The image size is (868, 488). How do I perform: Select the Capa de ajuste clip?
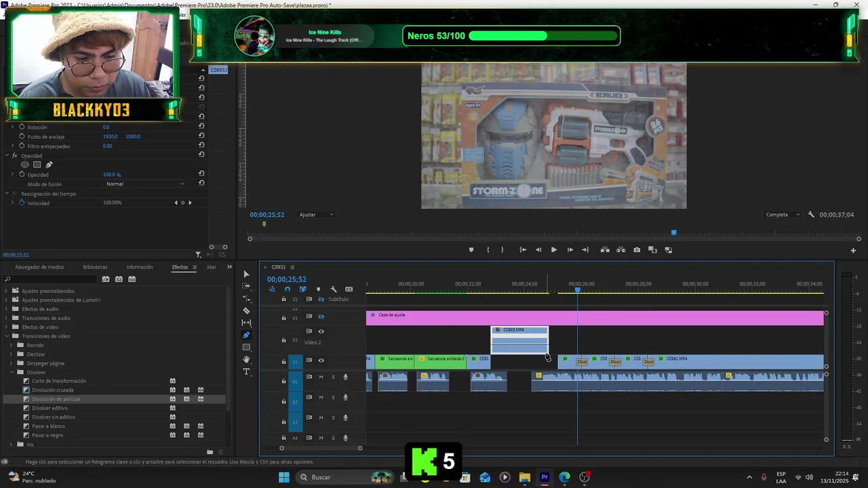[595, 318]
